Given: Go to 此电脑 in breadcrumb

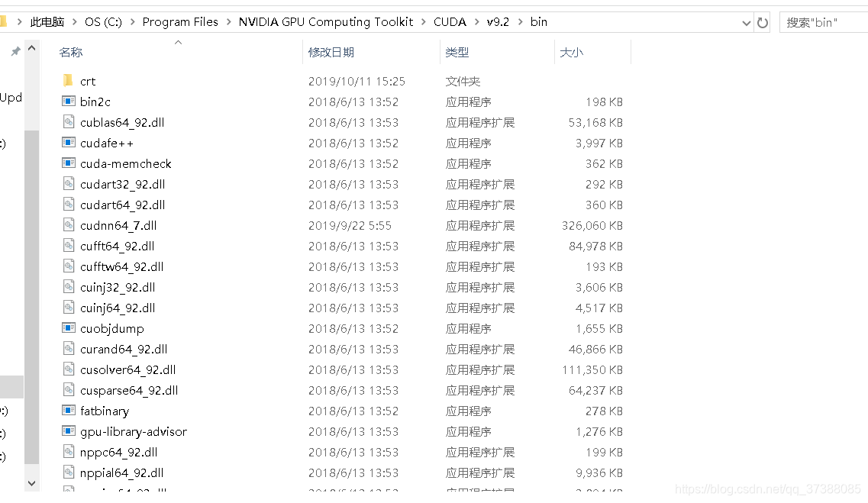Looking at the screenshot, I should pyautogui.click(x=47, y=22).
